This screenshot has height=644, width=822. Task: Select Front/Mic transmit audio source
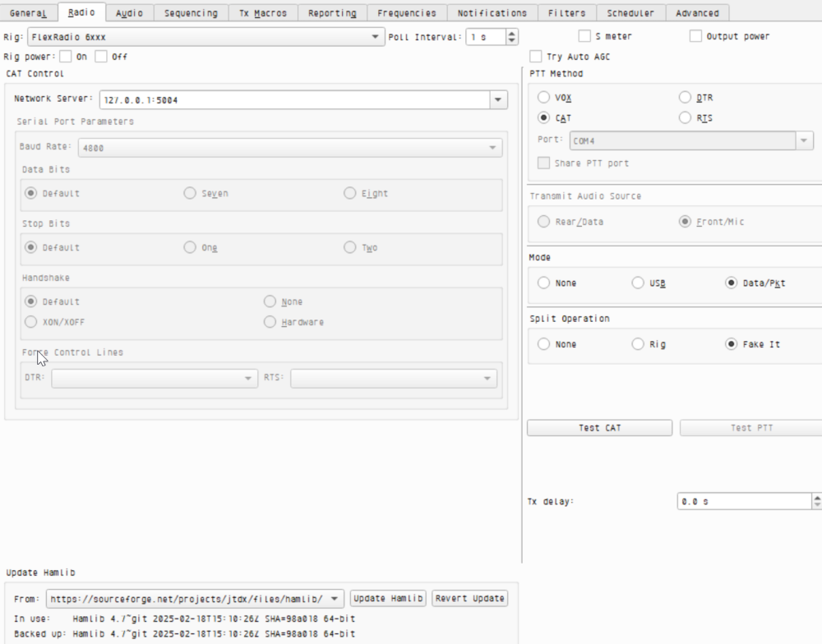click(685, 222)
